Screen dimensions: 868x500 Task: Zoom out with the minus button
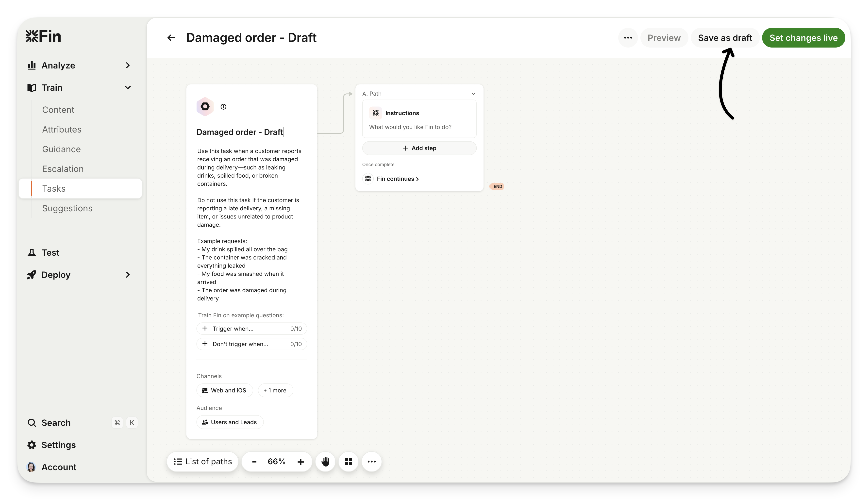[x=254, y=462]
